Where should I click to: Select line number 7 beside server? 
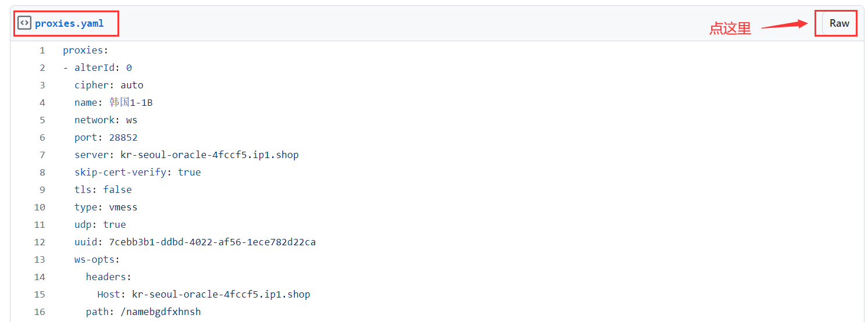(42, 155)
